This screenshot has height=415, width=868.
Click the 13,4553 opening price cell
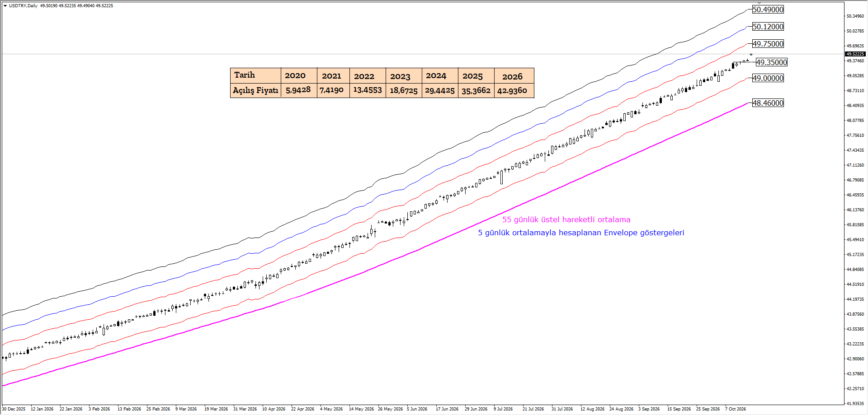click(x=368, y=90)
